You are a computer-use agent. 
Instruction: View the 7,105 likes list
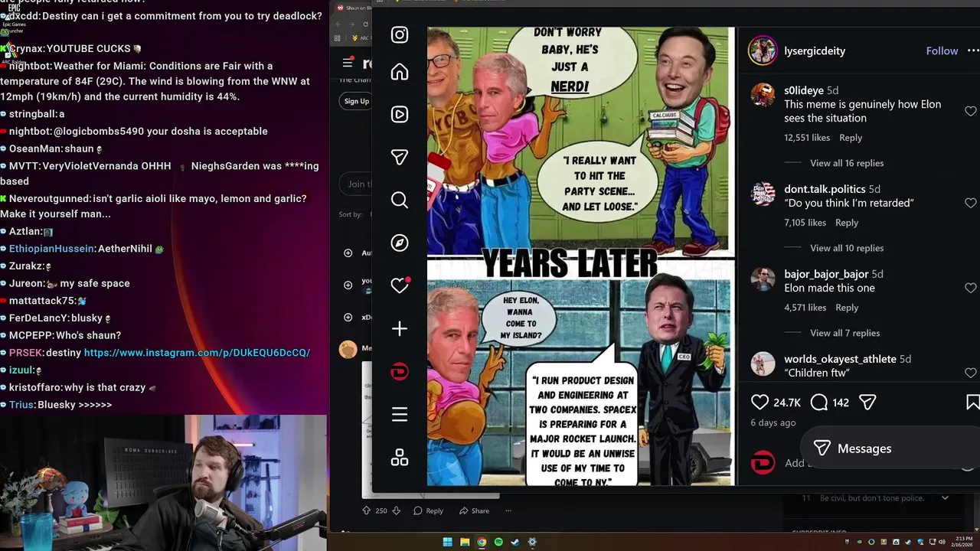[805, 223]
